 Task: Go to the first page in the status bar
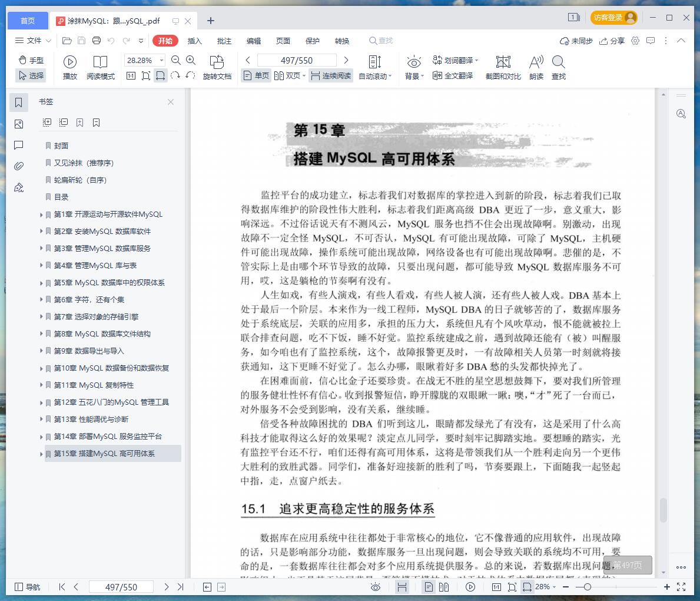tap(62, 587)
